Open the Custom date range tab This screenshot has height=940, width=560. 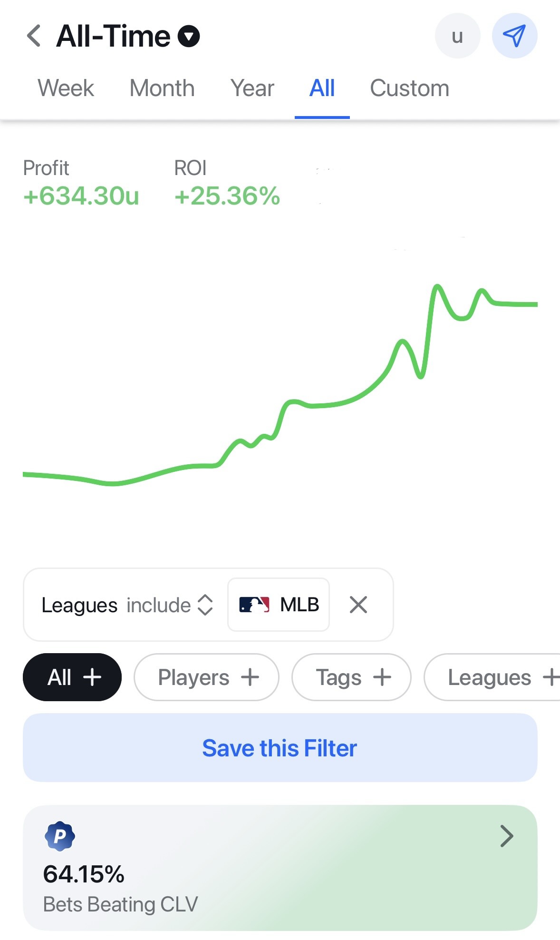(409, 88)
